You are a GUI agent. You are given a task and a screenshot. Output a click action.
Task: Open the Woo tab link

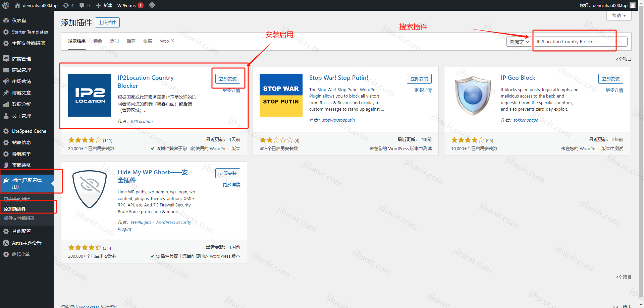[167, 41]
